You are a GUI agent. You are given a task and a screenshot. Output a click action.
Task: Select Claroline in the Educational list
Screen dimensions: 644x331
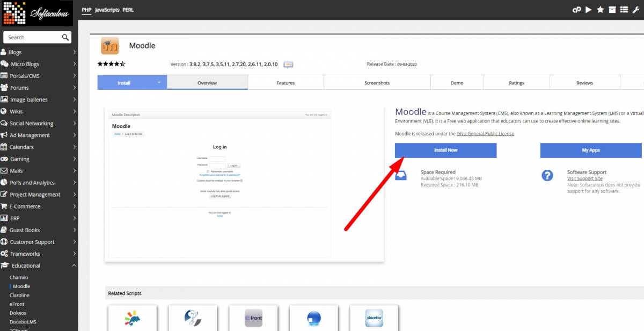19,295
